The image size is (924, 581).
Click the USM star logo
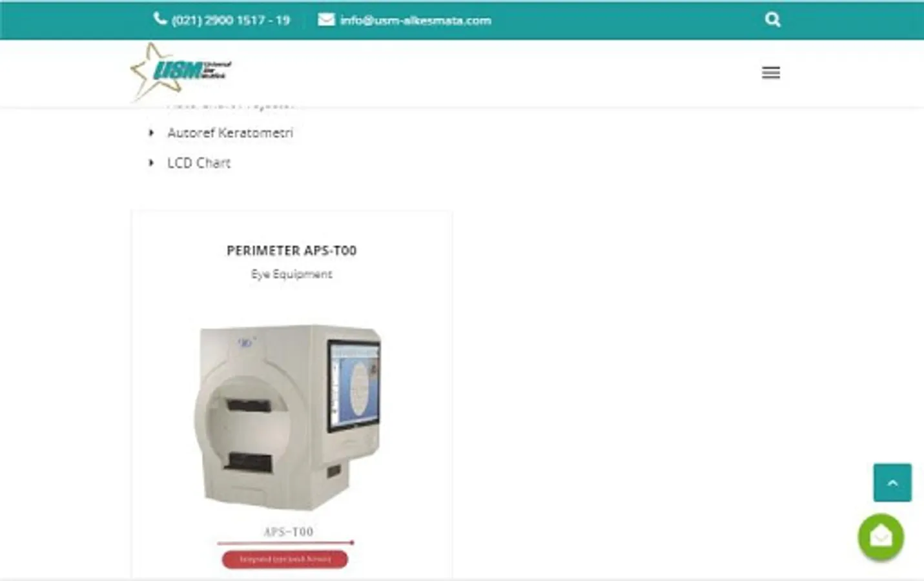(180, 71)
